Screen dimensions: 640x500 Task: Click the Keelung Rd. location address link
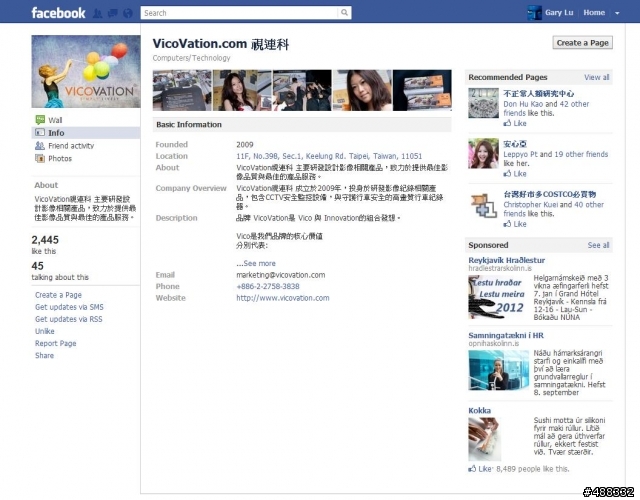329,156
